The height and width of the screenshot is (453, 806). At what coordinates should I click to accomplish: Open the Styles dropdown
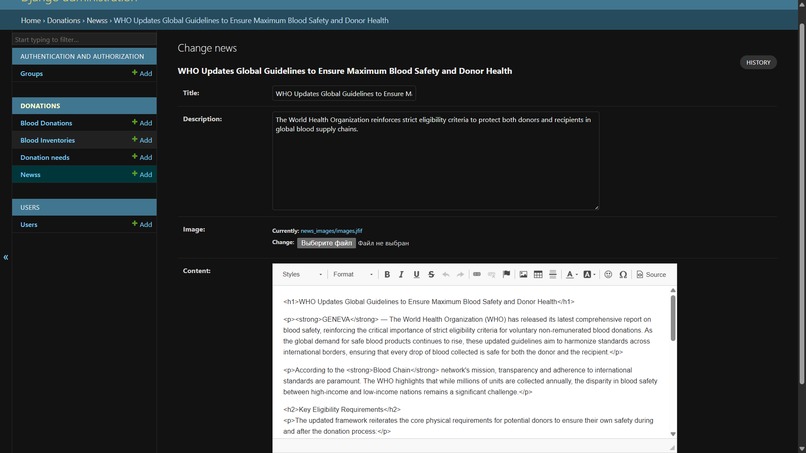click(302, 275)
